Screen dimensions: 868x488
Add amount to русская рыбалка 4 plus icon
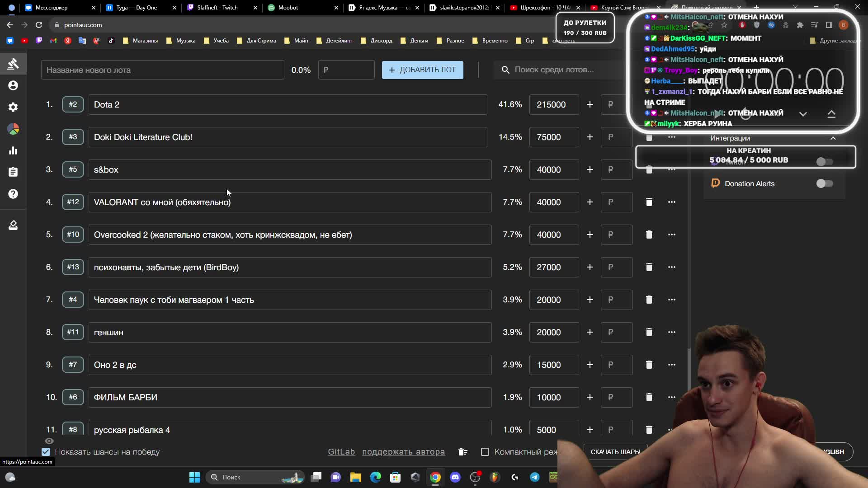590,430
